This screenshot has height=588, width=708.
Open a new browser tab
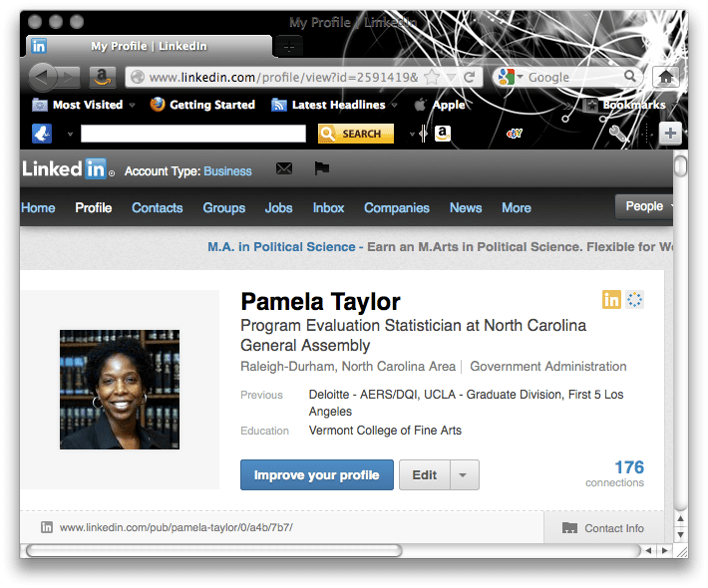(x=287, y=46)
